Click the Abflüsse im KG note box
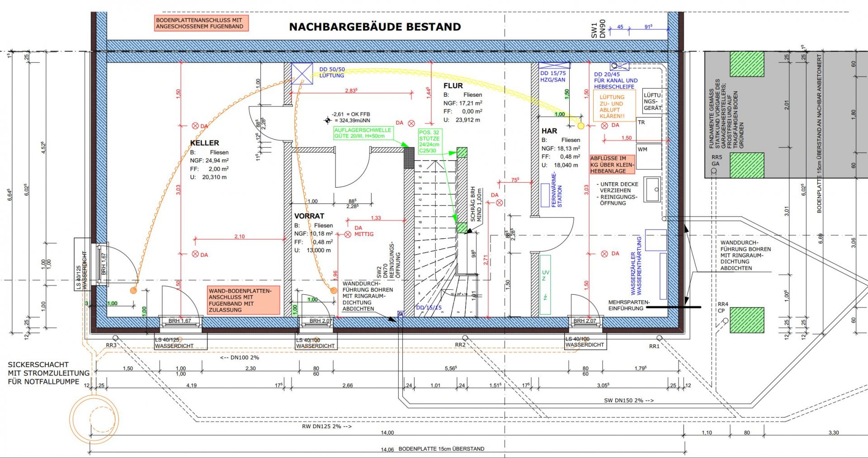 tap(612, 165)
